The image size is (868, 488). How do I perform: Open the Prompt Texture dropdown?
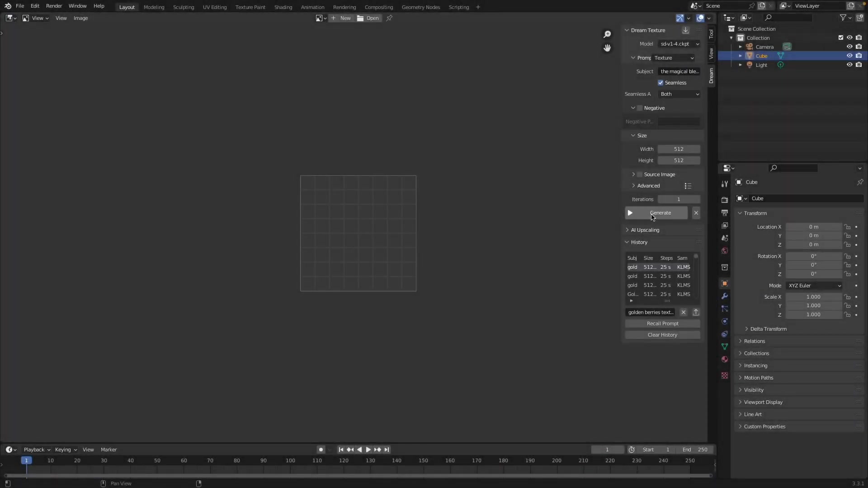tap(673, 58)
